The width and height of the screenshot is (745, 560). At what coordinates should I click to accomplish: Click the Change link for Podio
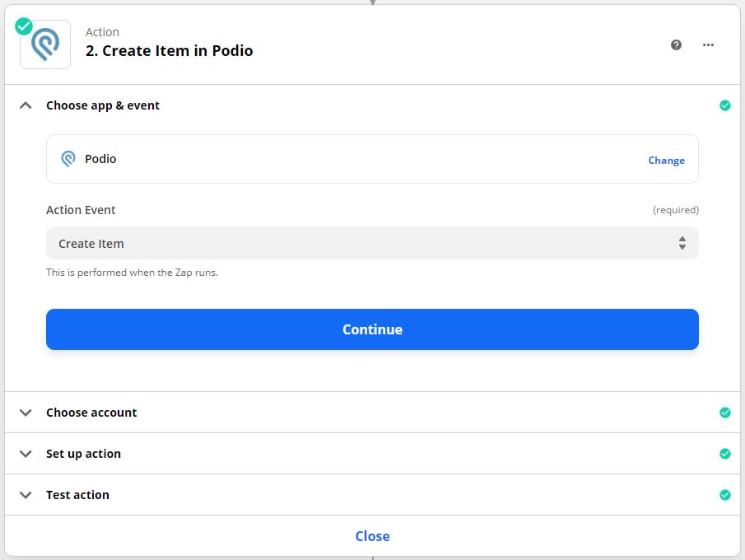click(666, 161)
